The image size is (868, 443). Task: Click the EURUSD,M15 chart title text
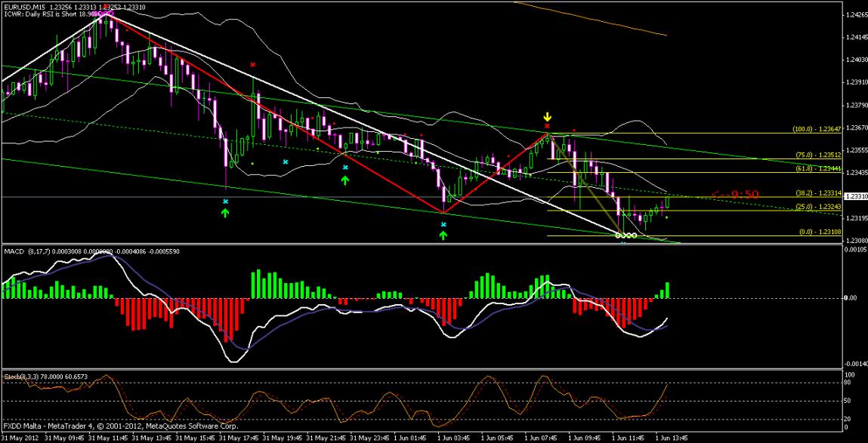coord(26,5)
